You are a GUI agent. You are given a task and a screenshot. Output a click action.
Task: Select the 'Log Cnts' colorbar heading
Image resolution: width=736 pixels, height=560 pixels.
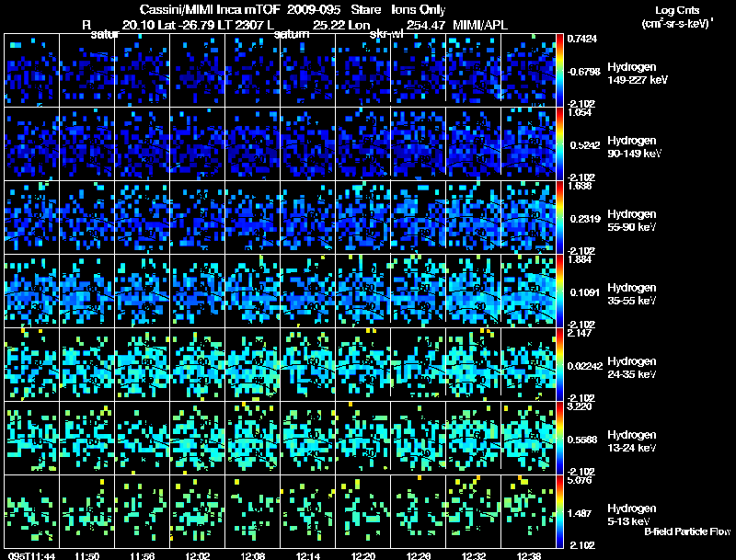point(677,10)
